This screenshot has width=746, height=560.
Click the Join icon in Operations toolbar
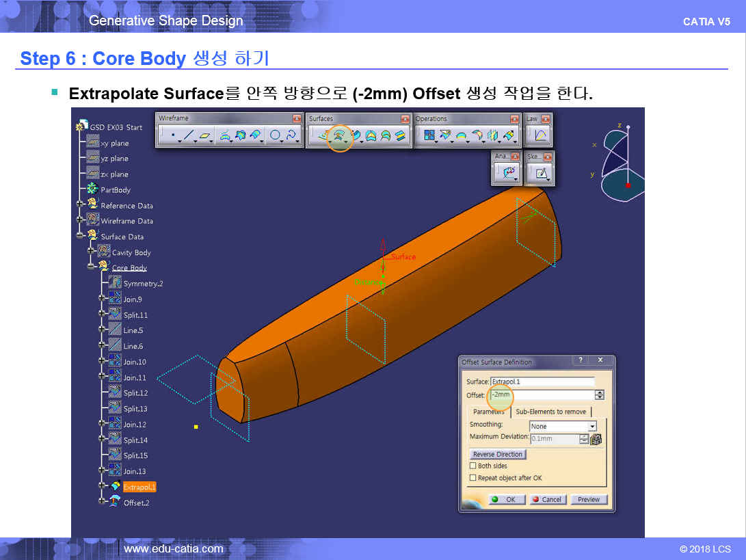point(429,136)
